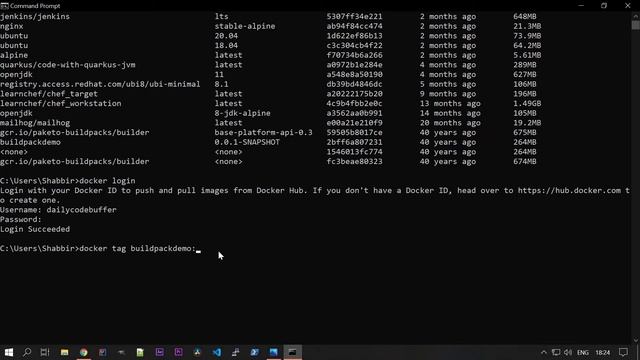Click the ENG language indicator
This screenshot has height=360, width=640.
point(583,352)
